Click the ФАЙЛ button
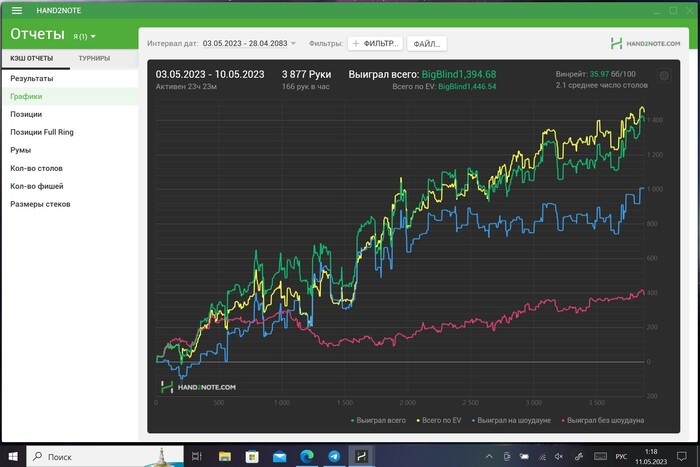This screenshot has height=467, width=700. 427,44
